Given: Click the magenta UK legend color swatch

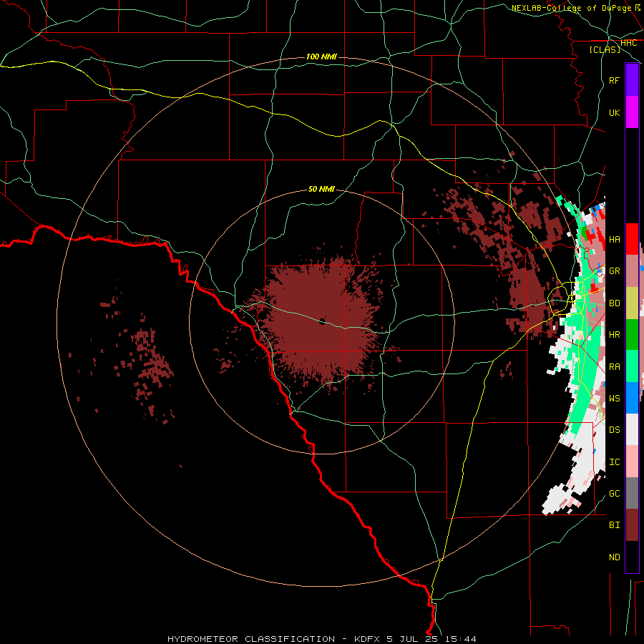Looking at the screenshot, I should (632, 112).
